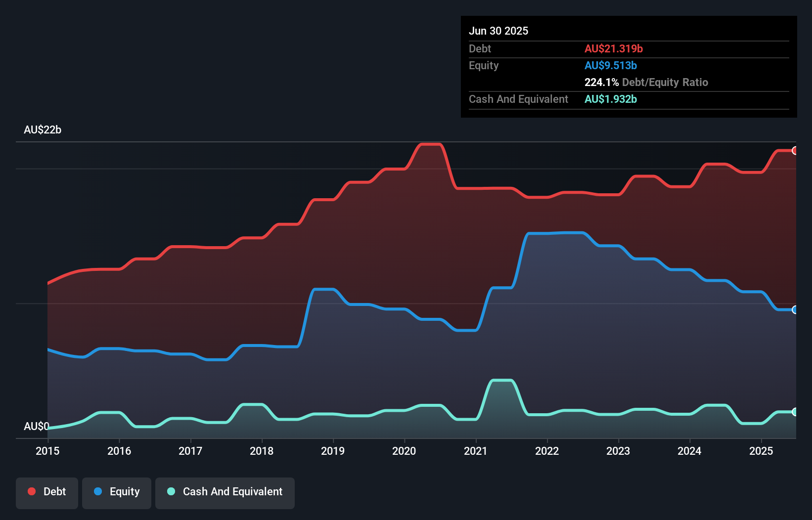
Task: Click the red Debt endpoint marker
Action: (795, 151)
